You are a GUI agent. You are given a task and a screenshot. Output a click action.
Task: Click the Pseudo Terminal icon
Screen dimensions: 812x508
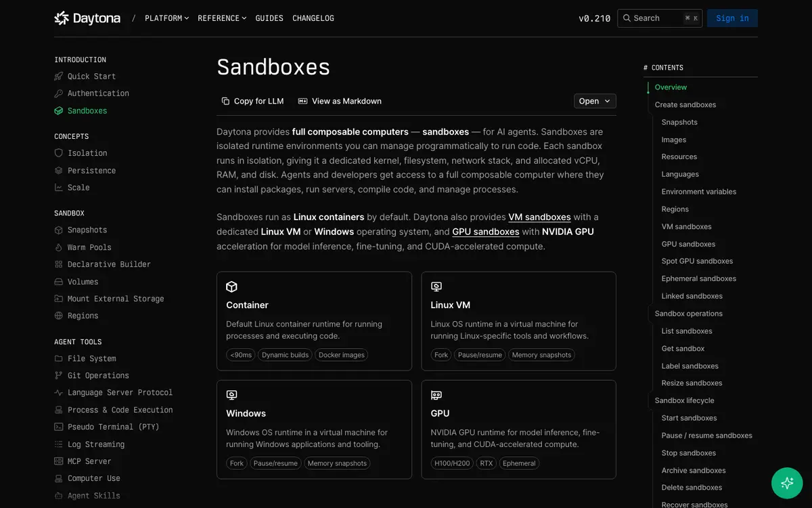tap(59, 427)
